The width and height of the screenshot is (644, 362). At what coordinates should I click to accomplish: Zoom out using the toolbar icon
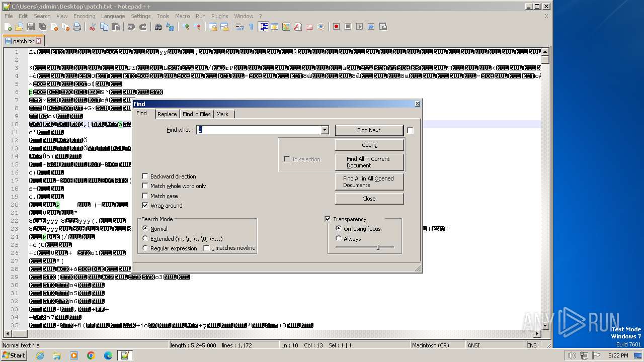click(197, 27)
